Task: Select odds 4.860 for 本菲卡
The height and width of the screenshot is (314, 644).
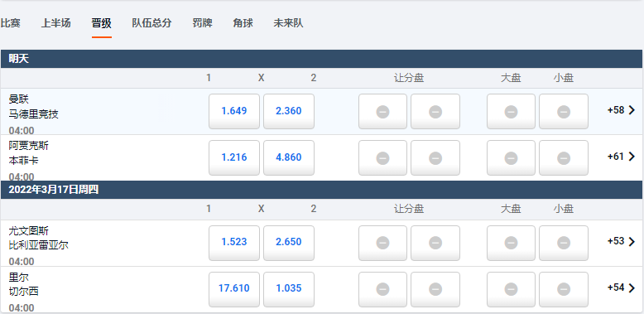Action: click(289, 157)
